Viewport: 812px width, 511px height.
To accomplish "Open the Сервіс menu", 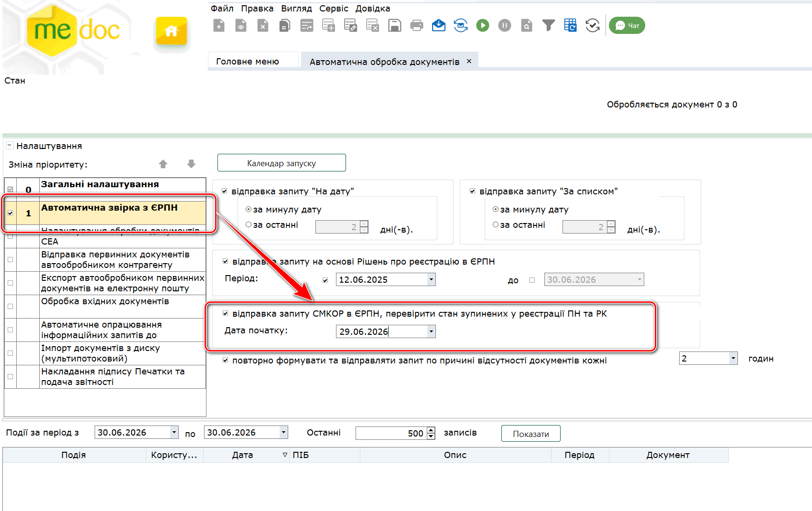I will pyautogui.click(x=334, y=8).
